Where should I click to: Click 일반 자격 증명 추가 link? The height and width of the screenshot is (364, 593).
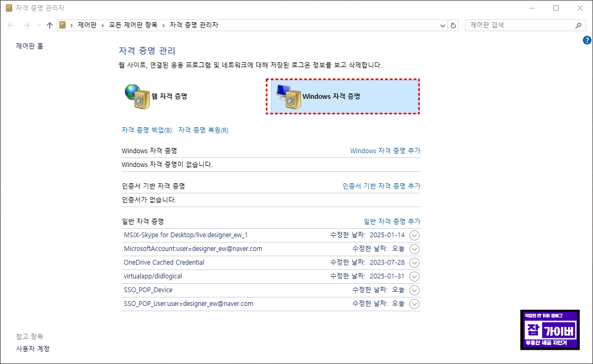(392, 222)
